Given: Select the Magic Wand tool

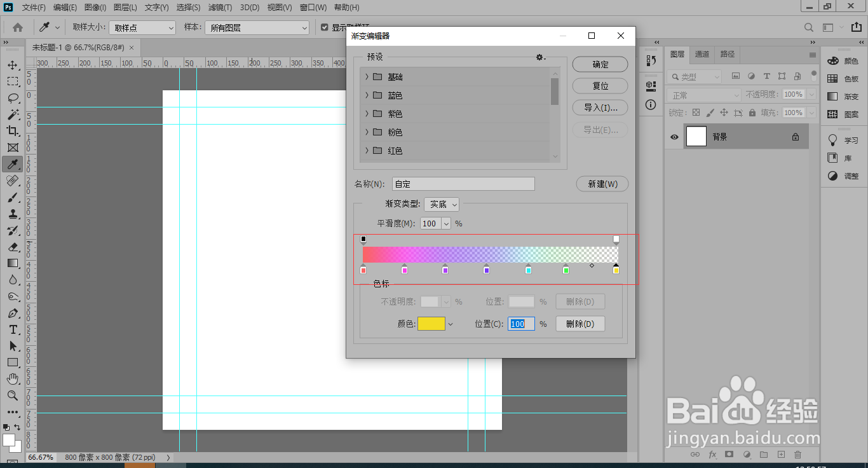Looking at the screenshot, I should point(13,114).
